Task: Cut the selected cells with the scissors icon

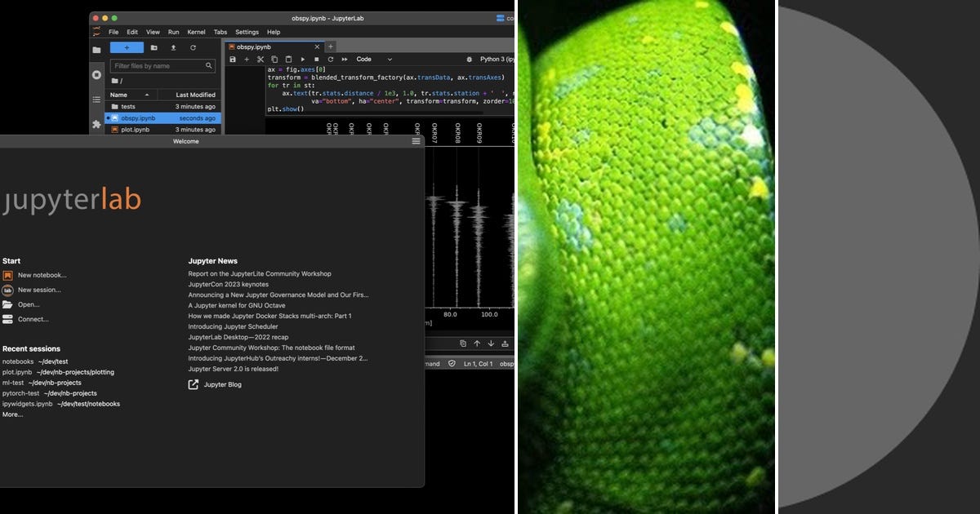Action: coord(260,59)
